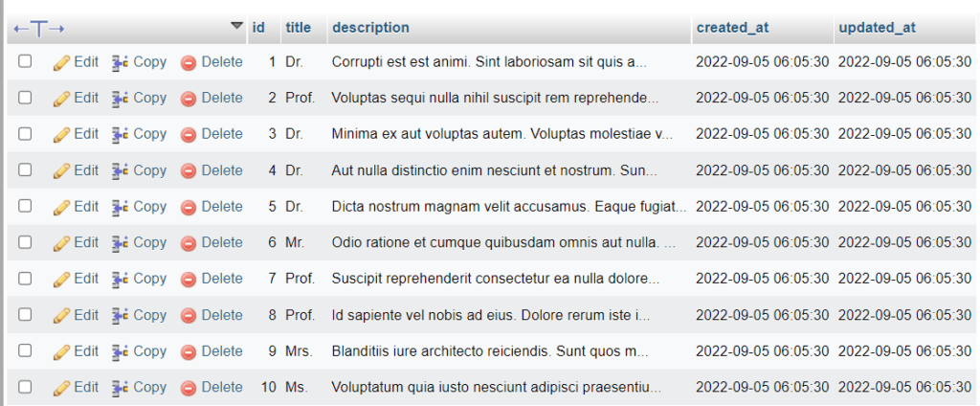The height and width of the screenshot is (406, 980).
Task: Select the checkbox for row id 5
Action: (25, 206)
